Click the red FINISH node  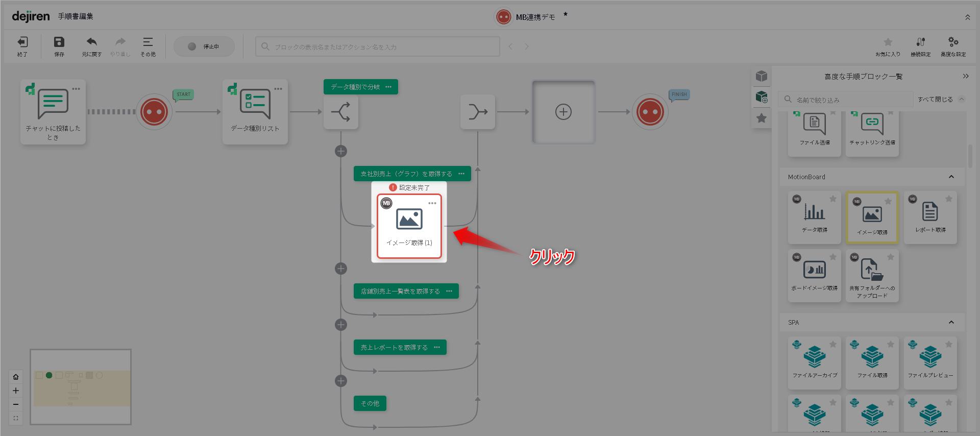pos(650,112)
